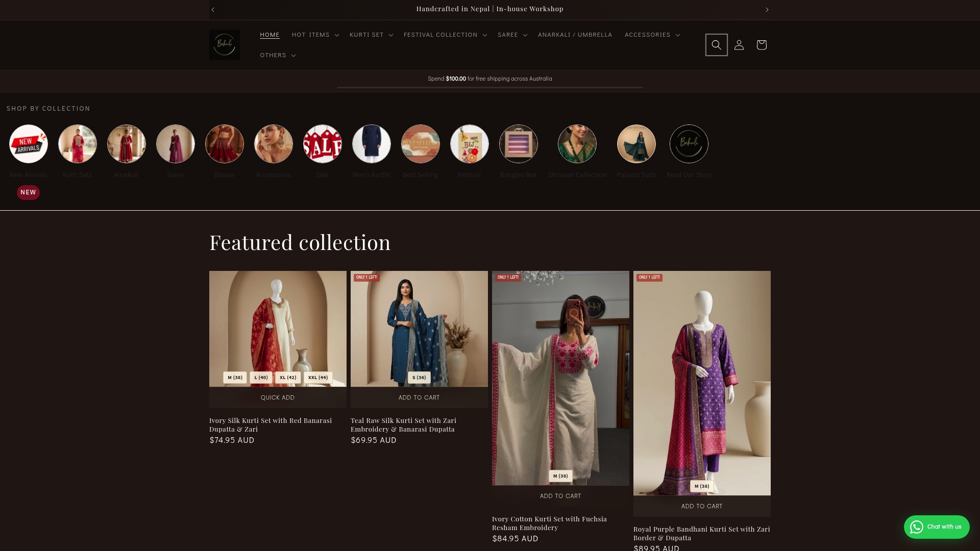Open Men's Kurtha collection circle

tap(372, 144)
